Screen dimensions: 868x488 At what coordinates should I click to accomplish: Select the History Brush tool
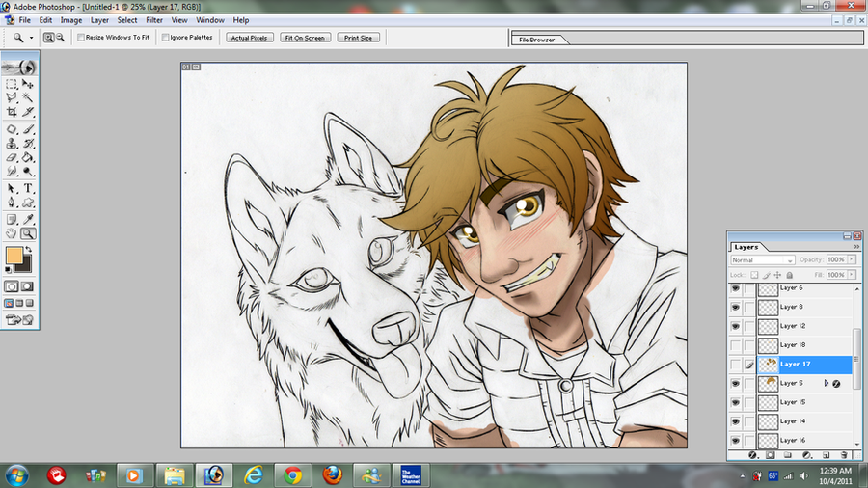[28, 144]
